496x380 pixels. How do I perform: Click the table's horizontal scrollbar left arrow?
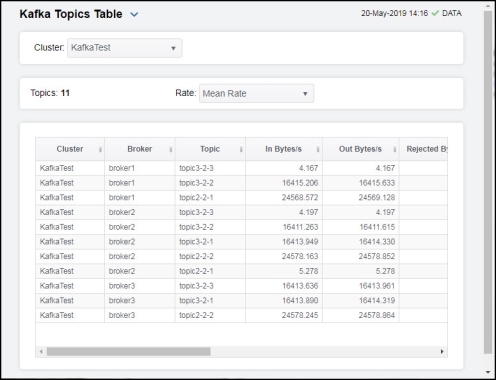click(41, 351)
